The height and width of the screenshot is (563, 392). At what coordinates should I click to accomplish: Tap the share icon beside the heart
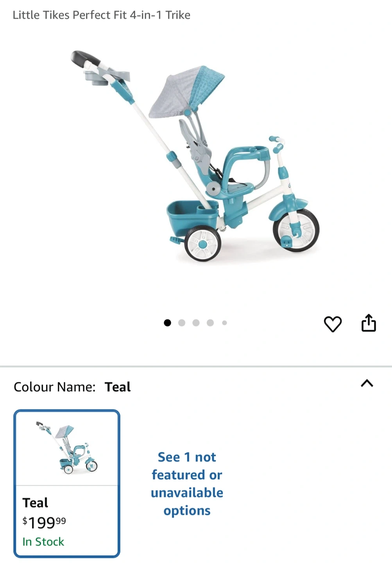click(x=369, y=323)
